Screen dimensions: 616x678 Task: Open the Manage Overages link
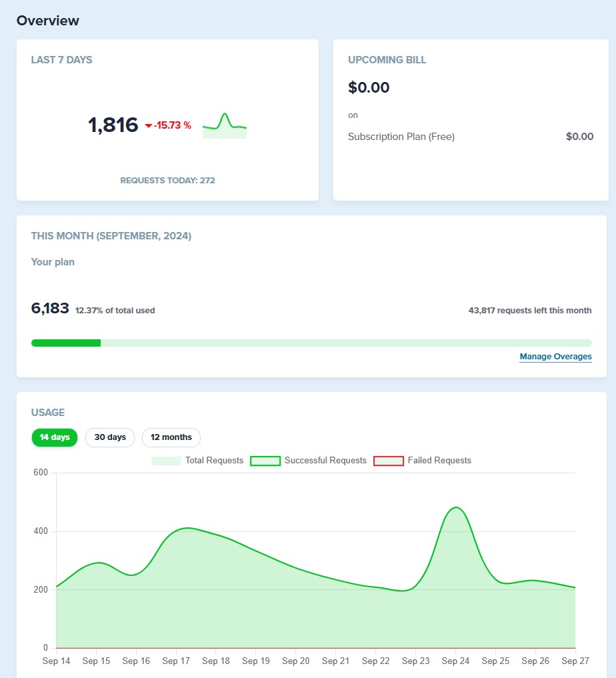(555, 357)
